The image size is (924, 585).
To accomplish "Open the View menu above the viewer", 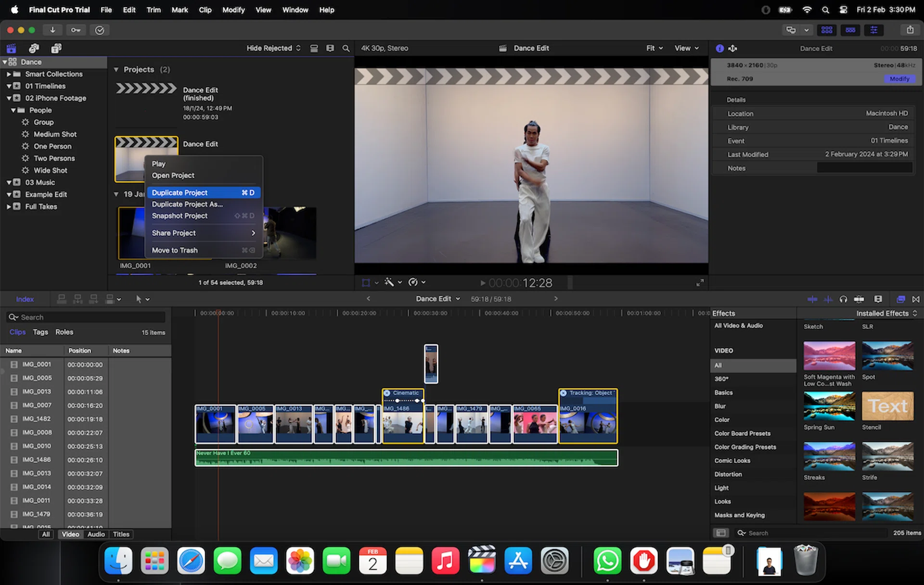I will [686, 48].
